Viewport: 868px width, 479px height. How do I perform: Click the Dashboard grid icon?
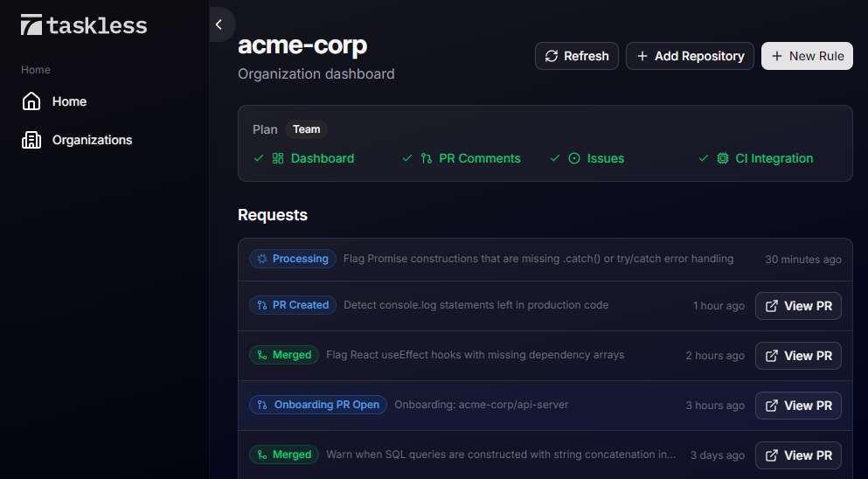[x=278, y=158]
